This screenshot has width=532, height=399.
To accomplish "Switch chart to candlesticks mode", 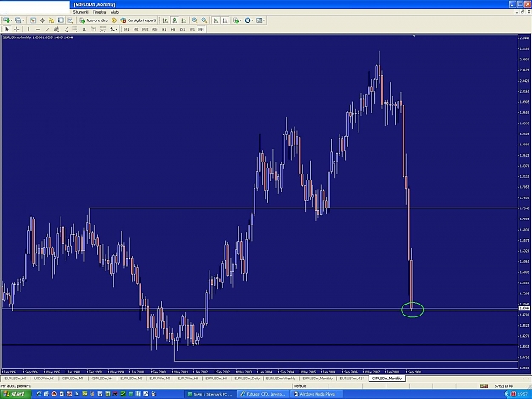I will pyautogui.click(x=174, y=20).
